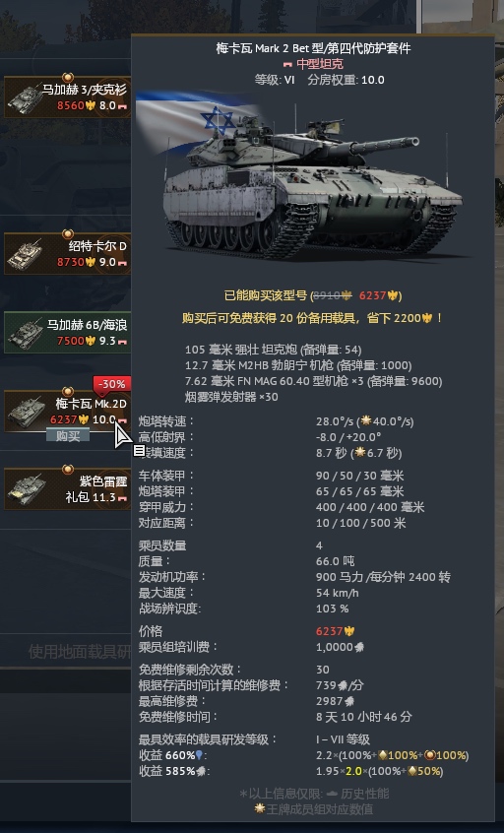Click the Israeli flag in the tooltip
This screenshot has width=504, height=833.
point(197,123)
